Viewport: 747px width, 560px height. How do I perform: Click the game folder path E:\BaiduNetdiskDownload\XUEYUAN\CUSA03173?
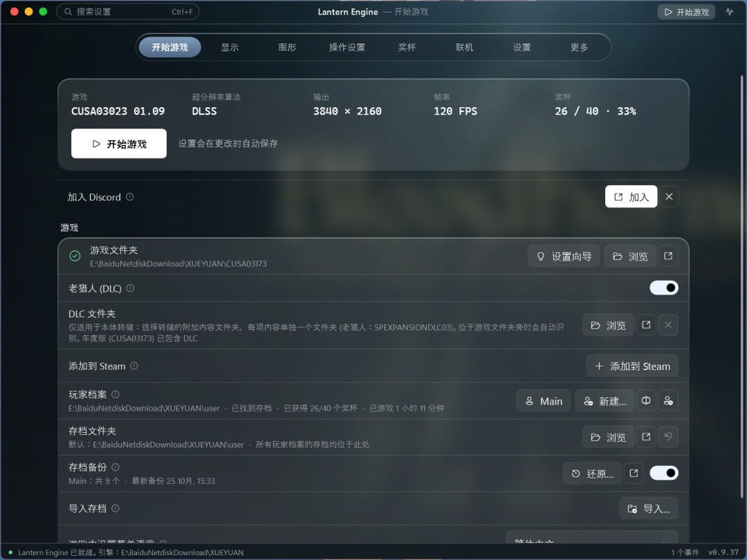tap(178, 264)
